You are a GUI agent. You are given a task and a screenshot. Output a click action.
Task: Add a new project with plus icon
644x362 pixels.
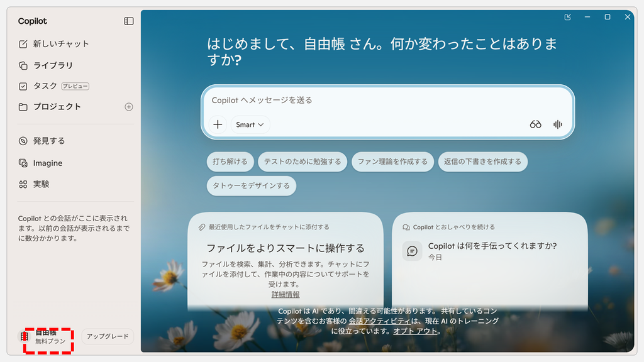point(128,107)
